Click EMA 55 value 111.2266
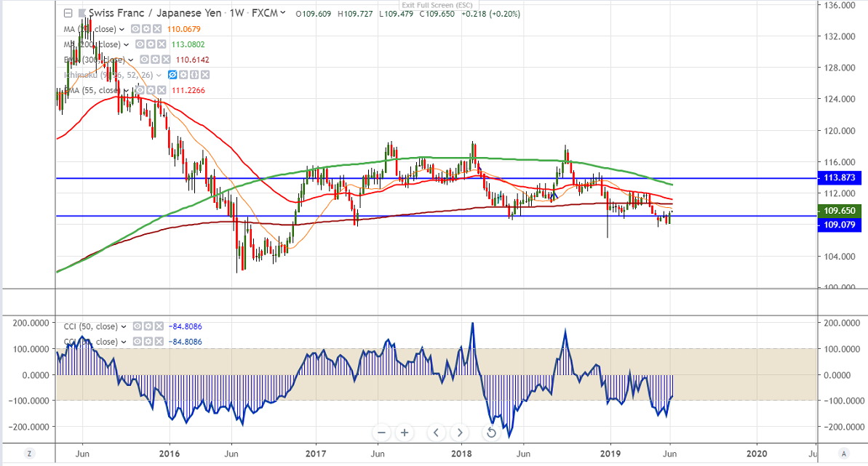The width and height of the screenshot is (868, 466). (x=188, y=90)
